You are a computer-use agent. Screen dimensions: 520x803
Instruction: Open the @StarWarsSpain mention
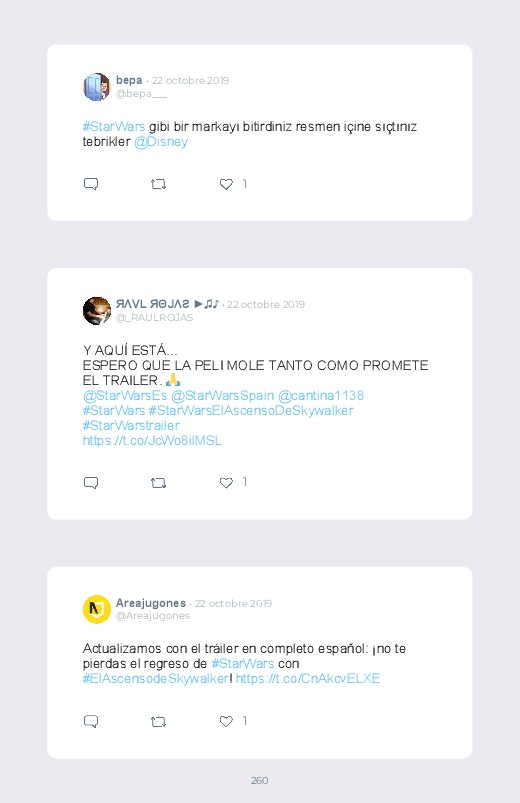(222, 395)
